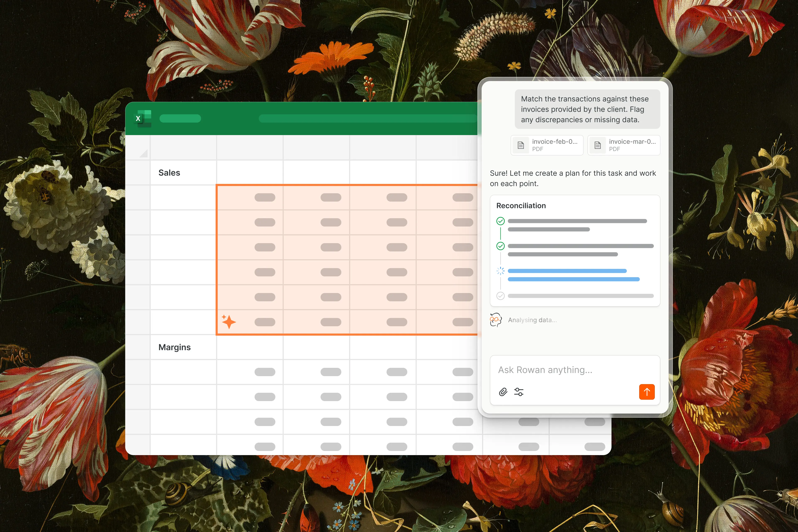This screenshot has height=532, width=798.
Task: Click the user message about matching transactions
Action: coord(587,109)
